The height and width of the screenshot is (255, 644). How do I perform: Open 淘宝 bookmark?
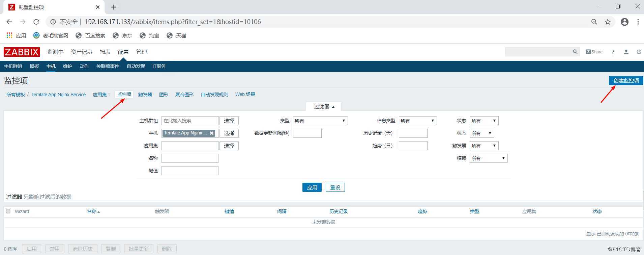point(149,35)
